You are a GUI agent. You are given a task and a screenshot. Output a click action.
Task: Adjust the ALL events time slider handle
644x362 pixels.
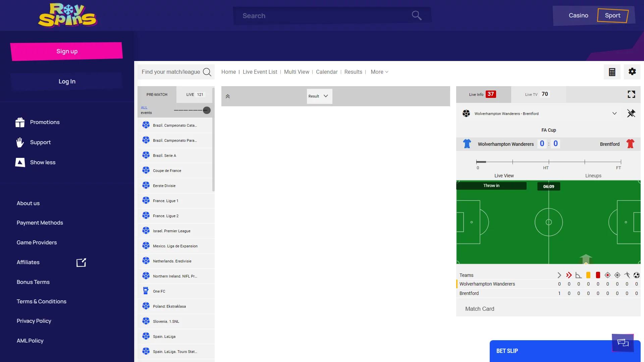[x=207, y=110]
